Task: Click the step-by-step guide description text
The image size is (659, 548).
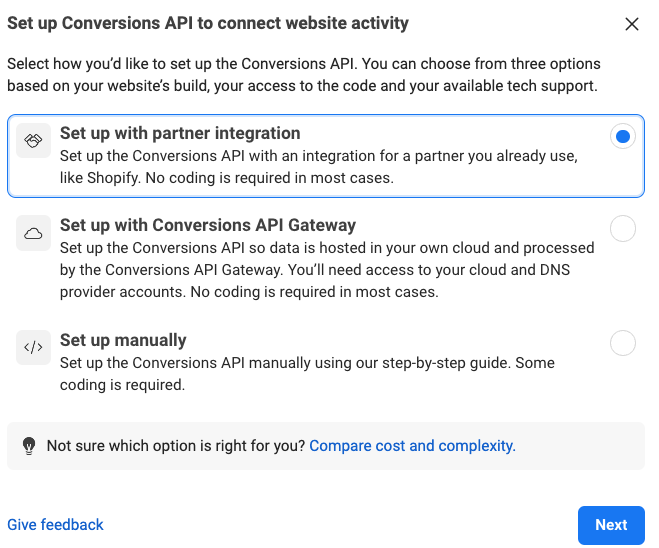Action: 307,373
